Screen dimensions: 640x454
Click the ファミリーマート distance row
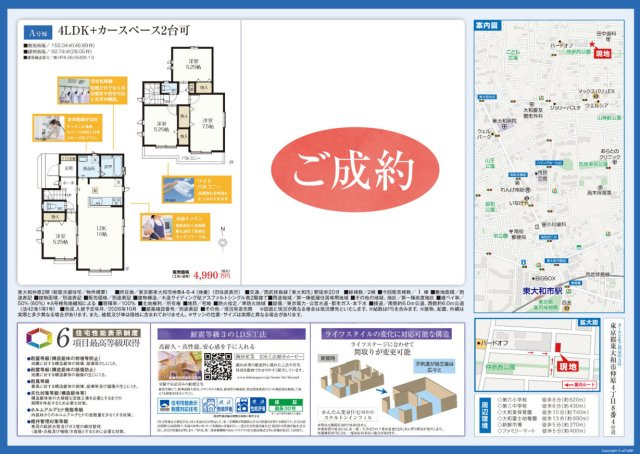coord(542,431)
